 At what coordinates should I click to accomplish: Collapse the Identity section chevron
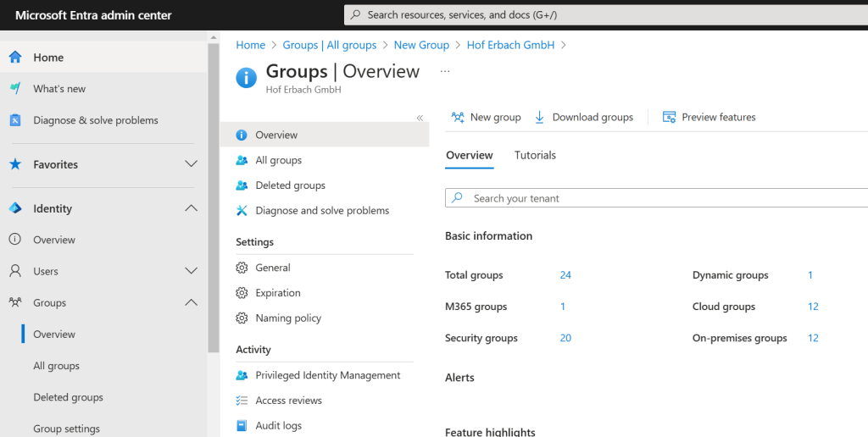(x=191, y=208)
